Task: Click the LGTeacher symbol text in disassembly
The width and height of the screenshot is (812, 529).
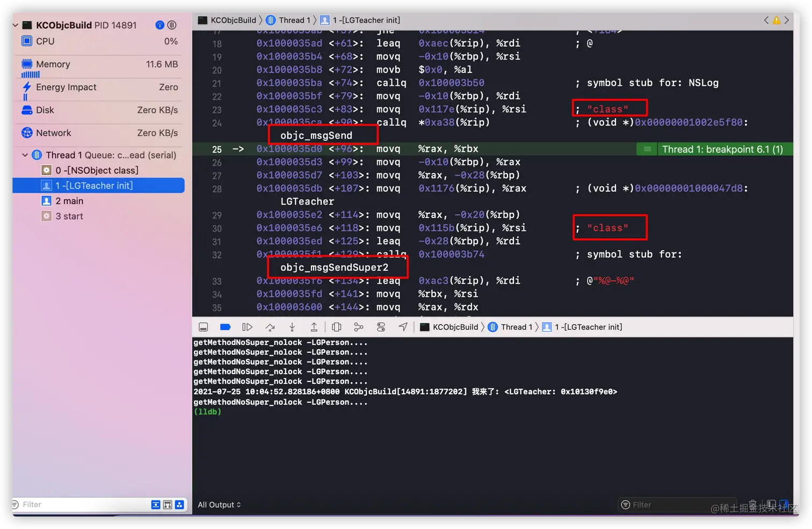Action: (307, 201)
